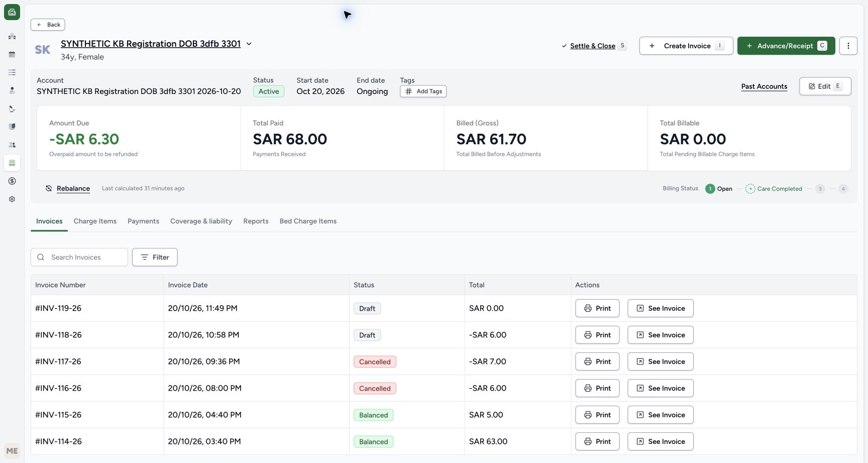Click the Rebalance refresh icon
The height and width of the screenshot is (463, 868).
[x=49, y=189]
